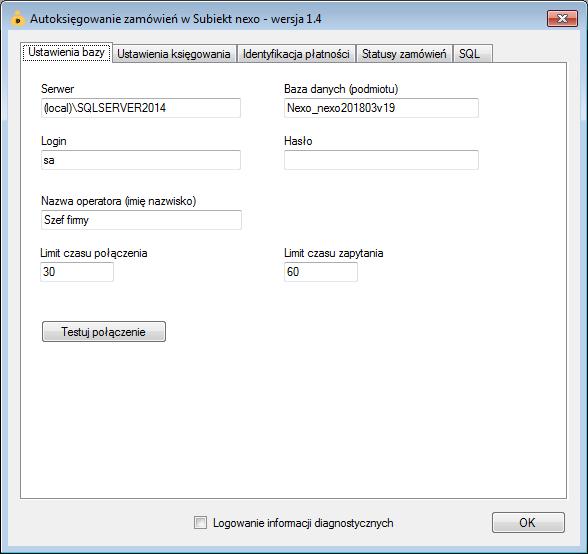The image size is (588, 554).
Task: Click the Serwer label text
Action: click(57, 89)
